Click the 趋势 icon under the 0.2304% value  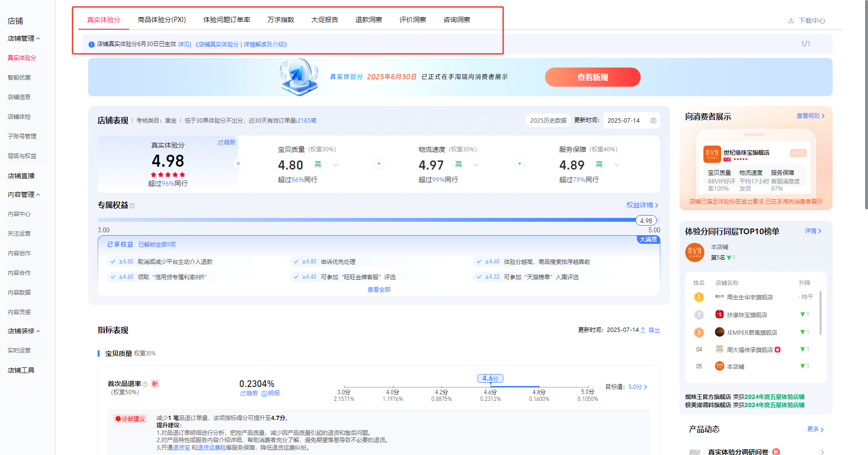243,393
